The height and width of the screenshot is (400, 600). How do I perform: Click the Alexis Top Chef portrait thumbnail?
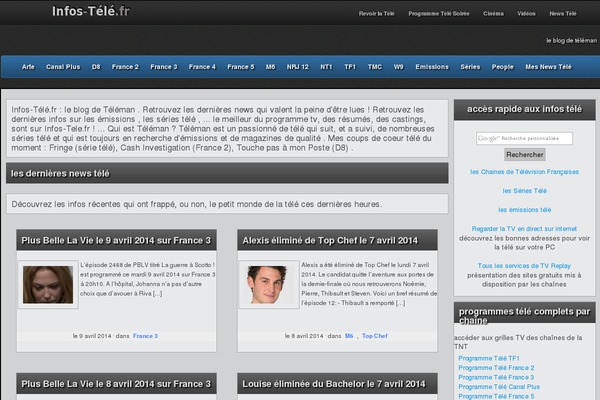pos(269,285)
